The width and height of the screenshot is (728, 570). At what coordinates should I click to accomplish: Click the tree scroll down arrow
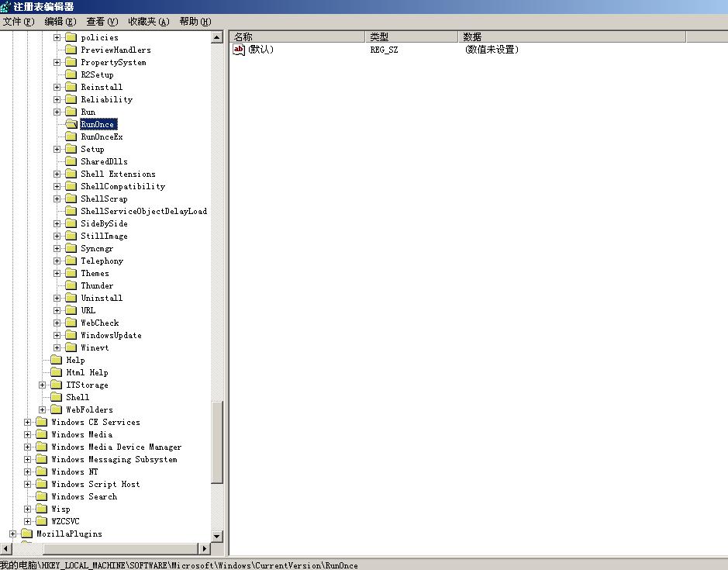tap(217, 536)
